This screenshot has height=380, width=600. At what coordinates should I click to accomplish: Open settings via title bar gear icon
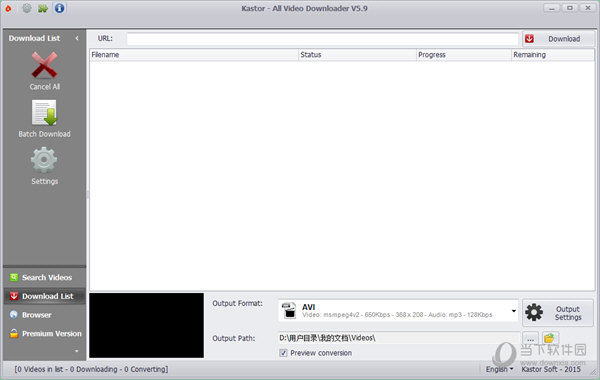(x=27, y=8)
